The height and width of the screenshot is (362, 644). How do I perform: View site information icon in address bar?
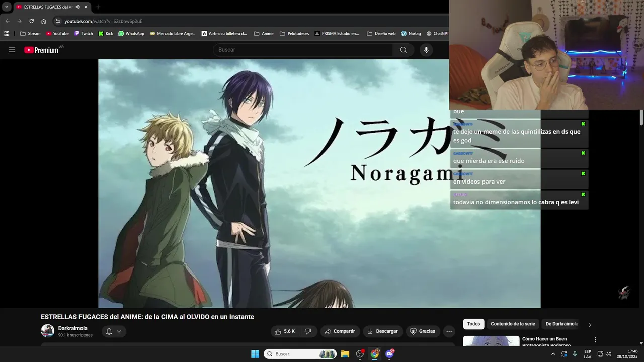click(58, 21)
